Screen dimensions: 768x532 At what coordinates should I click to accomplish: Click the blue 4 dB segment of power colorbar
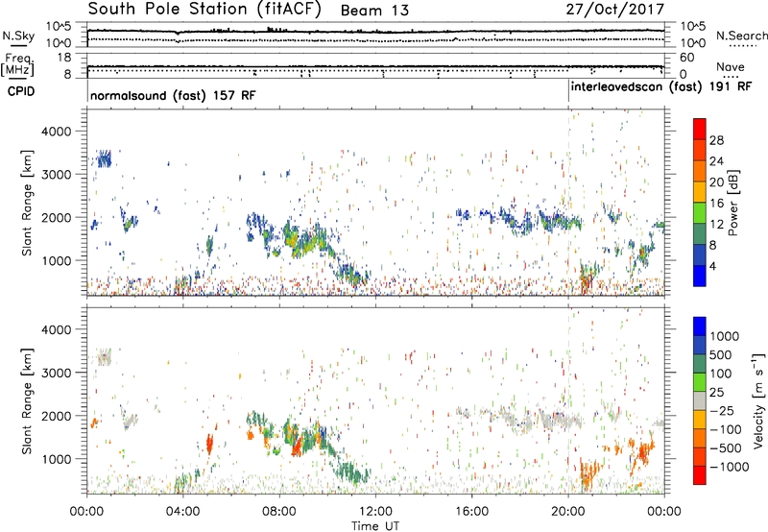(700, 277)
